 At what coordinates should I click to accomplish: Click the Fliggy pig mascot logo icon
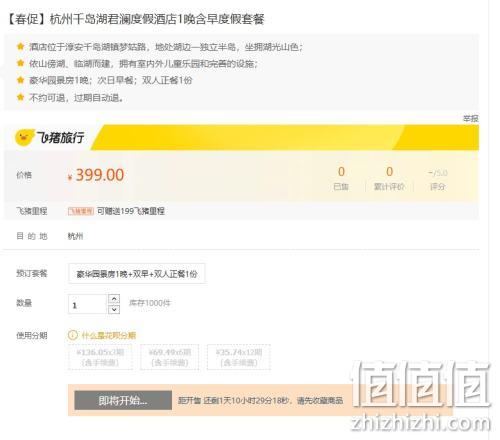pos(24,137)
